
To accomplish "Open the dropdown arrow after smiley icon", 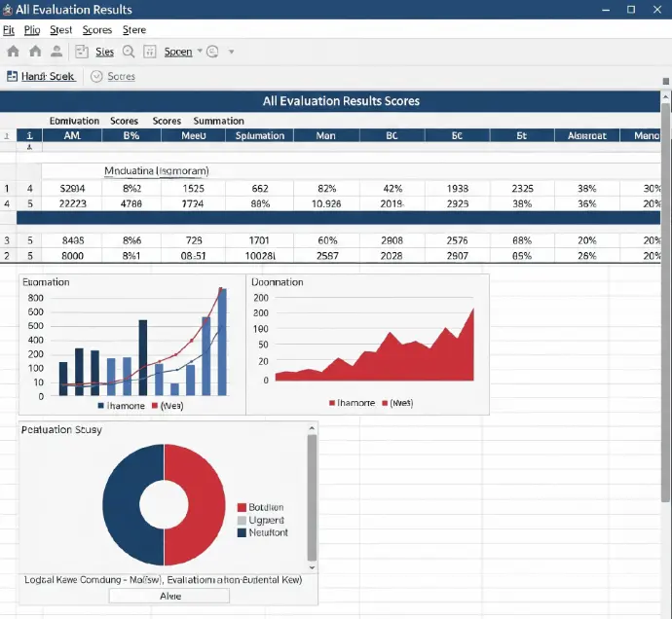I will (x=231, y=52).
